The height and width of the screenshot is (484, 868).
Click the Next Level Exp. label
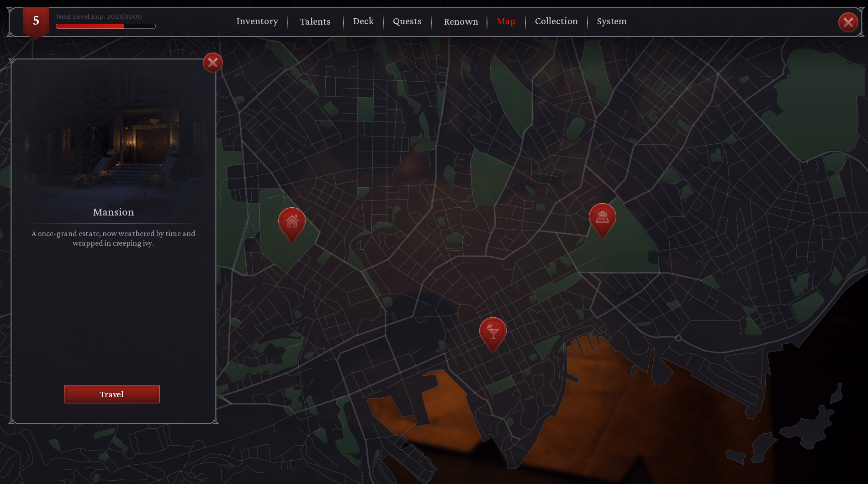99,16
